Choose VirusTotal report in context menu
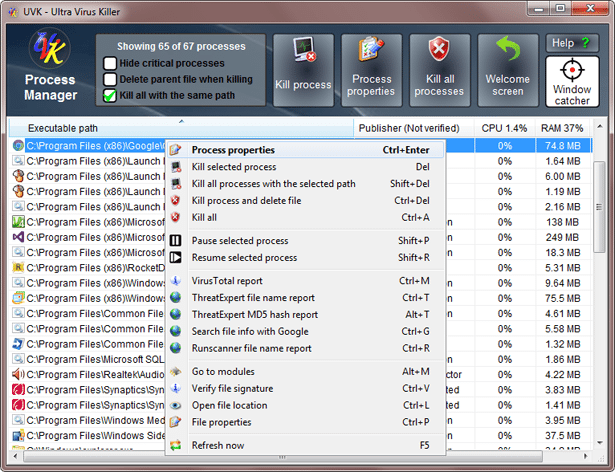This screenshot has height=472, width=615. click(x=227, y=281)
